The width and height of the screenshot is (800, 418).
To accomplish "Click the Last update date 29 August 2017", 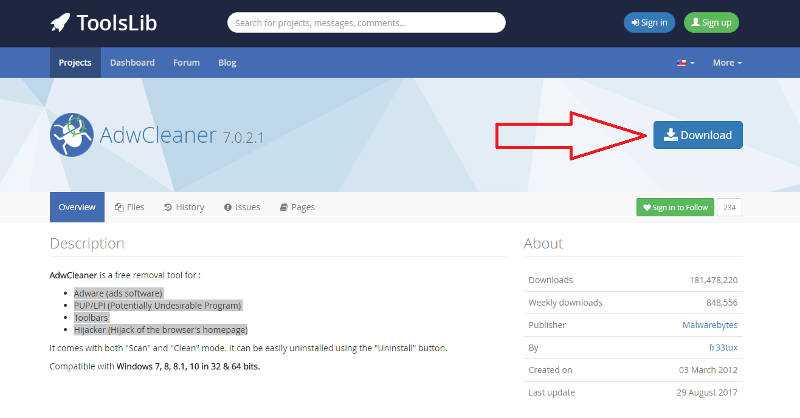I will coord(707,392).
